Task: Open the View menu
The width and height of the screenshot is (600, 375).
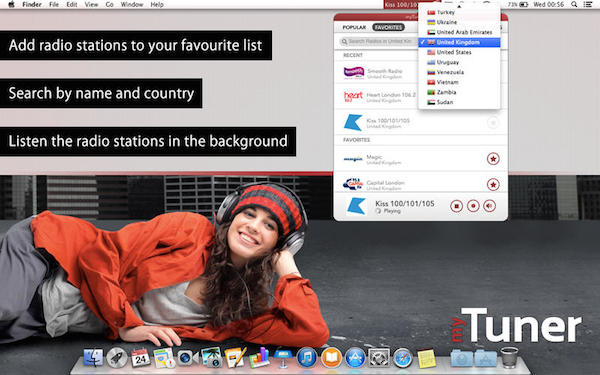Action: pyautogui.click(x=91, y=5)
